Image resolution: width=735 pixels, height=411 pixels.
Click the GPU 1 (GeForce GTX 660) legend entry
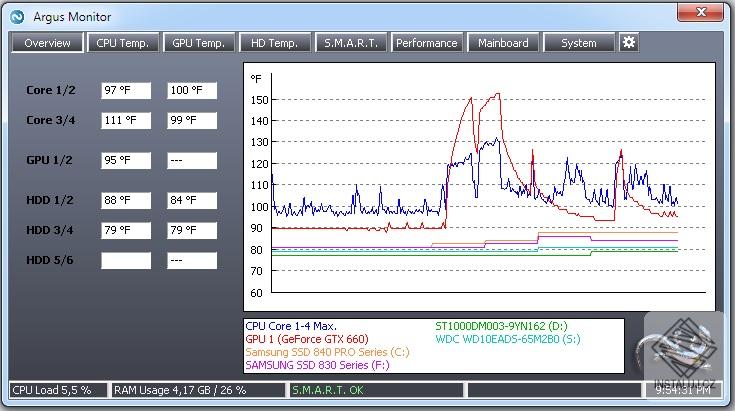pyautogui.click(x=307, y=339)
